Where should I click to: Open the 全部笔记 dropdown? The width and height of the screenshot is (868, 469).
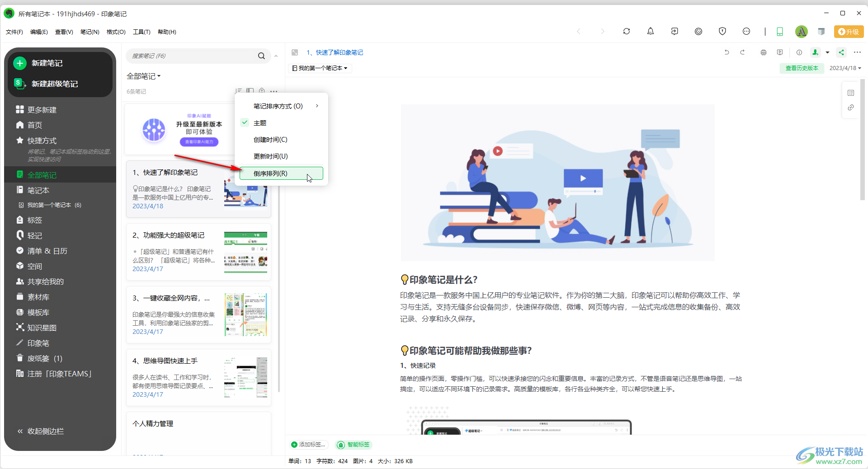click(x=144, y=76)
